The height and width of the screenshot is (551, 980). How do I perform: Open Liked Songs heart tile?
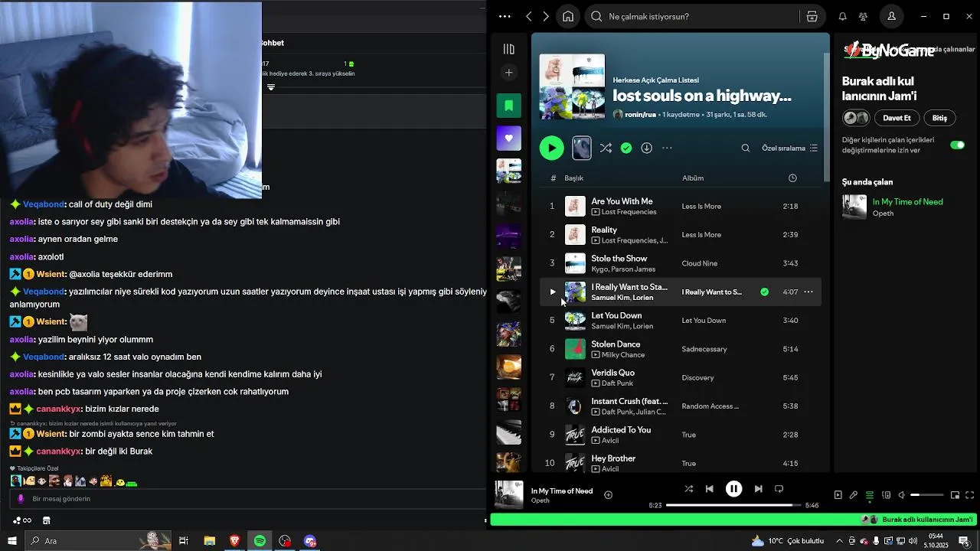point(508,139)
